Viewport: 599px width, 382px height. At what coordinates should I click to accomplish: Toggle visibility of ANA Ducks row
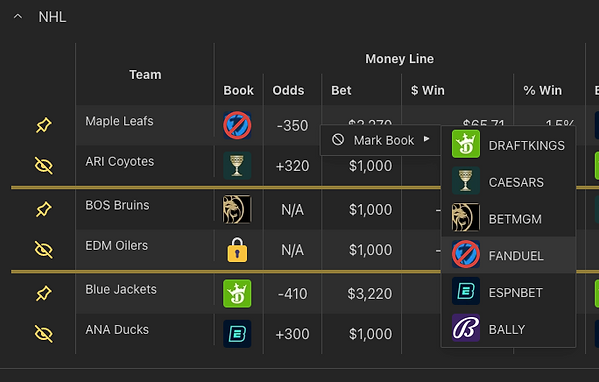pos(44,334)
